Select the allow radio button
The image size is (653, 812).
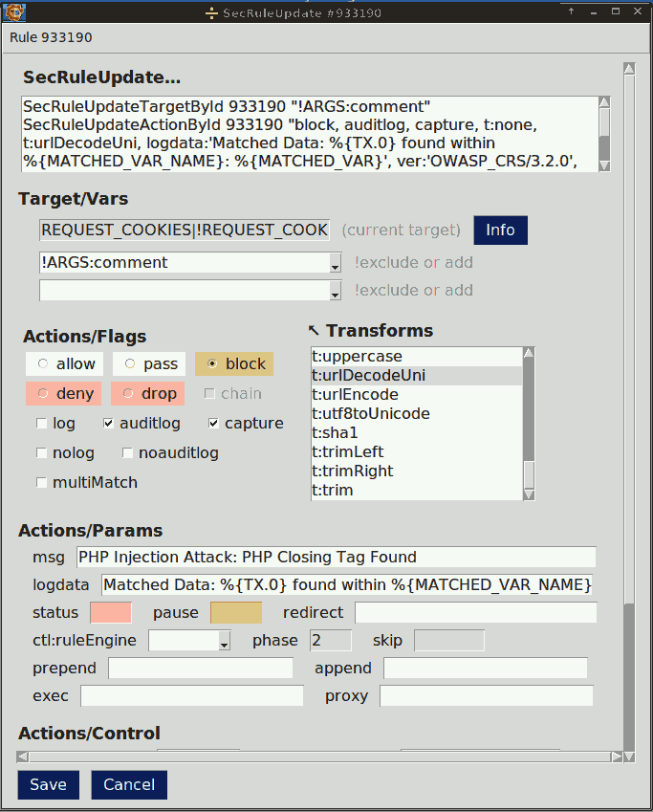point(42,364)
